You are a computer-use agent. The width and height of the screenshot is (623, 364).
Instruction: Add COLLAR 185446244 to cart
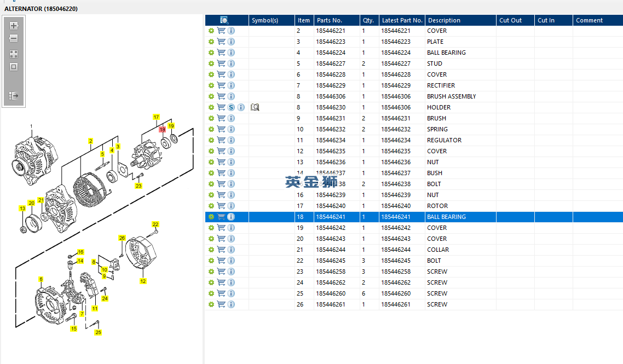point(221,250)
